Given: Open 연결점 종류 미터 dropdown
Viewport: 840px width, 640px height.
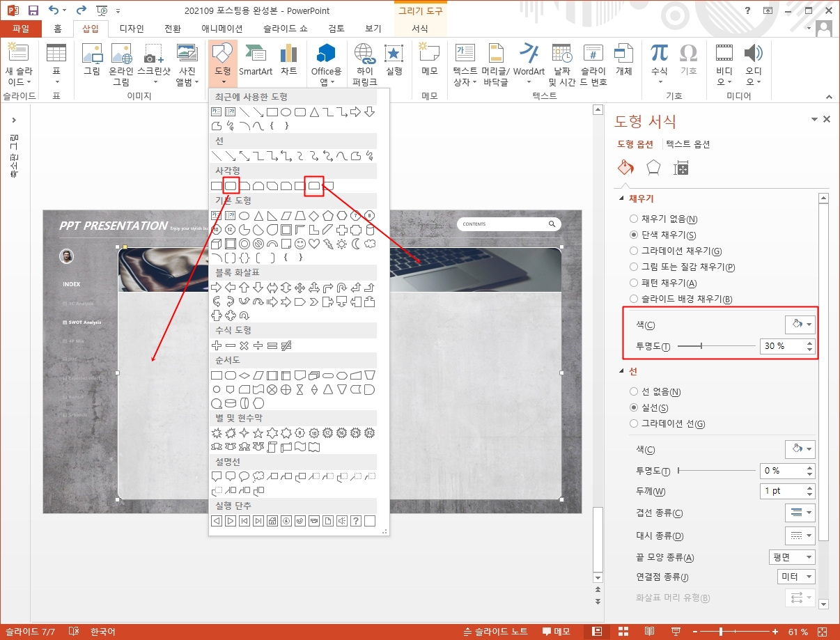Looking at the screenshot, I should (795, 577).
